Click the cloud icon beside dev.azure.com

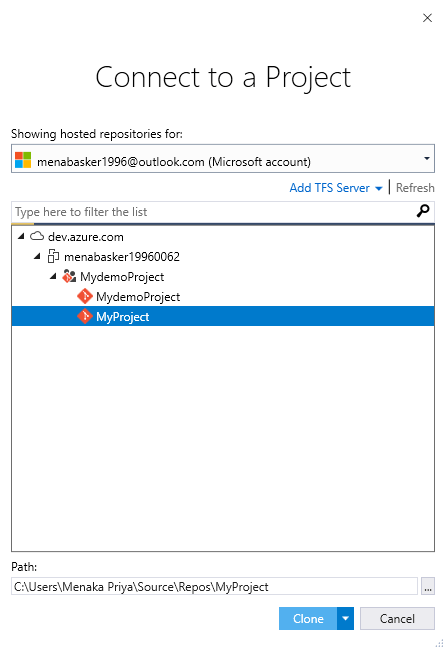tap(37, 236)
